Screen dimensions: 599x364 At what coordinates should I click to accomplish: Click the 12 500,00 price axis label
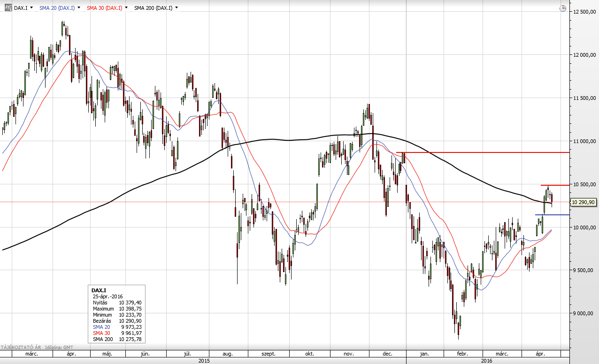584,12
